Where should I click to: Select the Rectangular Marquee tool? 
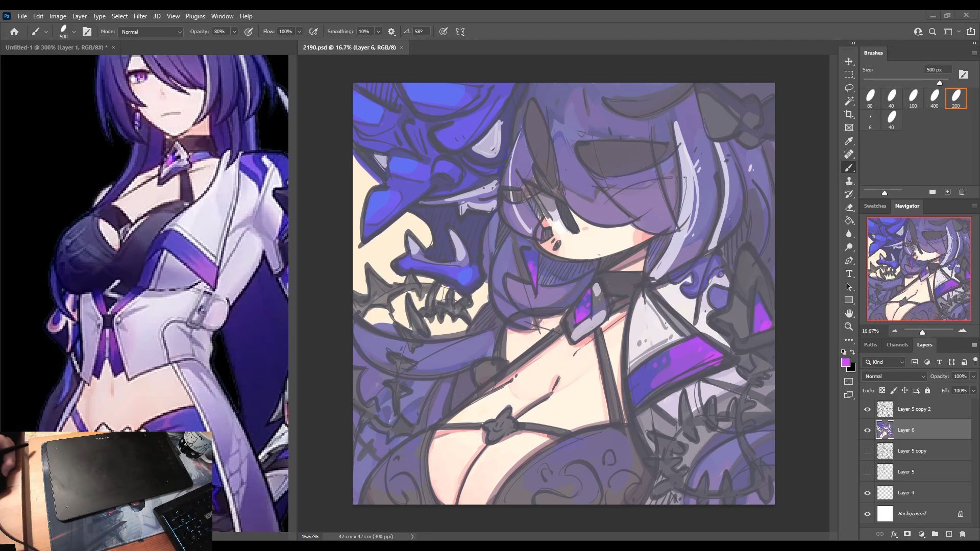849,74
